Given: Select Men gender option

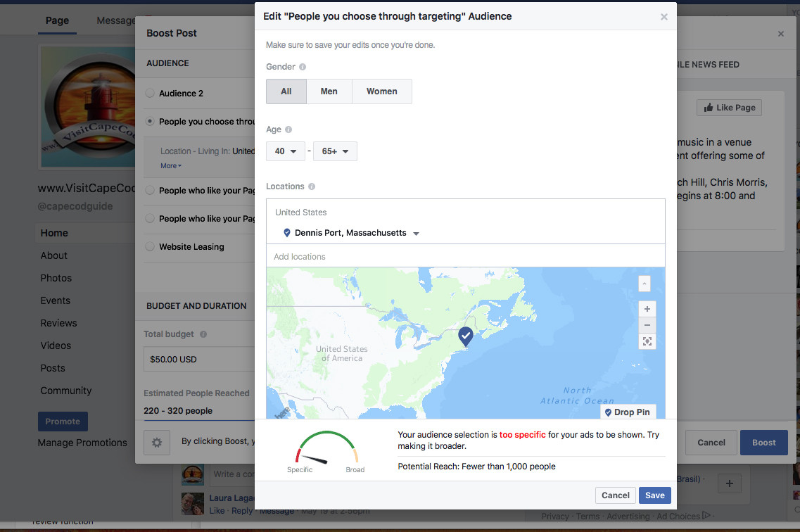Looking at the screenshot, I should click(329, 91).
